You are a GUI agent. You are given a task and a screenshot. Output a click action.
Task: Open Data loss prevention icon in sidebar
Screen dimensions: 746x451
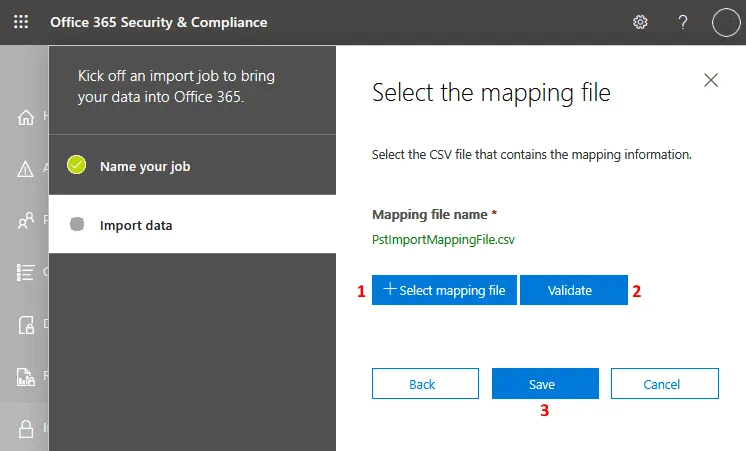(x=27, y=324)
